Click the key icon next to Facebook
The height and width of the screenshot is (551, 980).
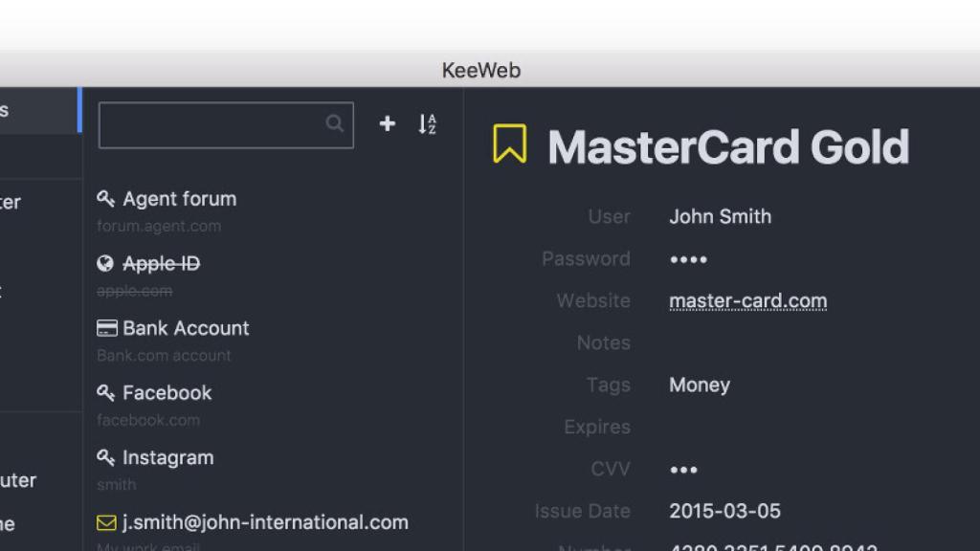[x=105, y=392]
